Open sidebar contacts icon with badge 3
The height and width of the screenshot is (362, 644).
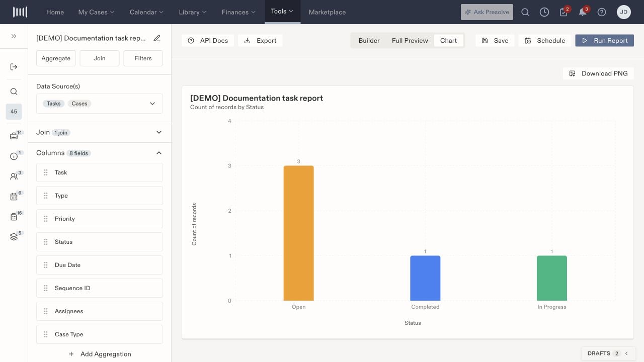(x=14, y=176)
